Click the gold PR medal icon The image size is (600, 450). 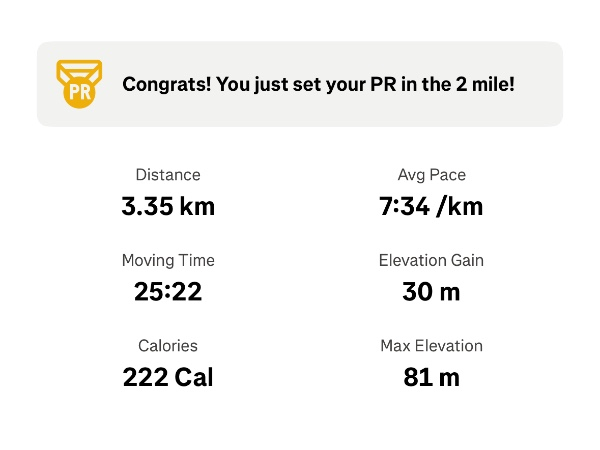pos(79,84)
